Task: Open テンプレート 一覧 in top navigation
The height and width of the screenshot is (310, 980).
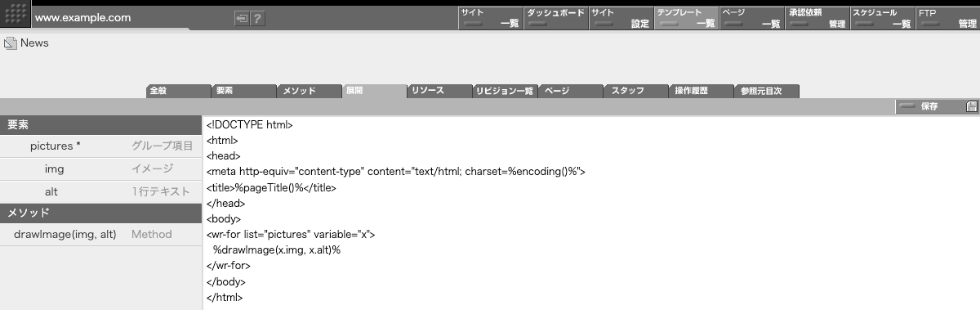Action: (686, 18)
